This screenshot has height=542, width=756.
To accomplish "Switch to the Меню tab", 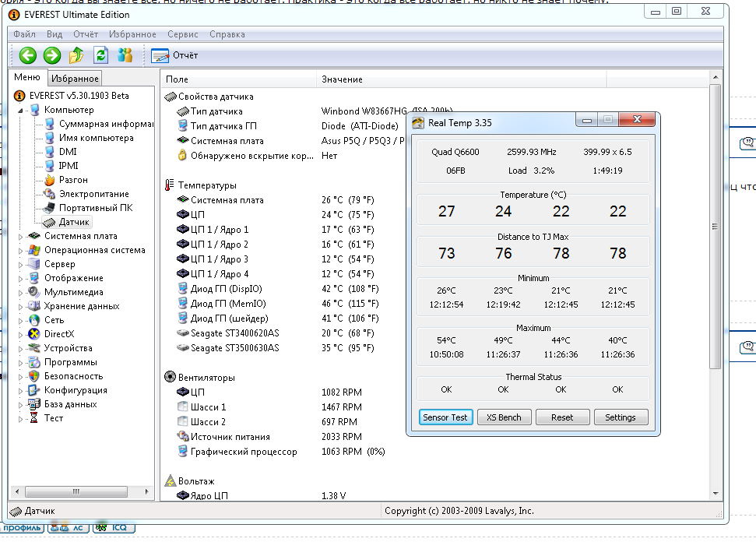I will 27,77.
